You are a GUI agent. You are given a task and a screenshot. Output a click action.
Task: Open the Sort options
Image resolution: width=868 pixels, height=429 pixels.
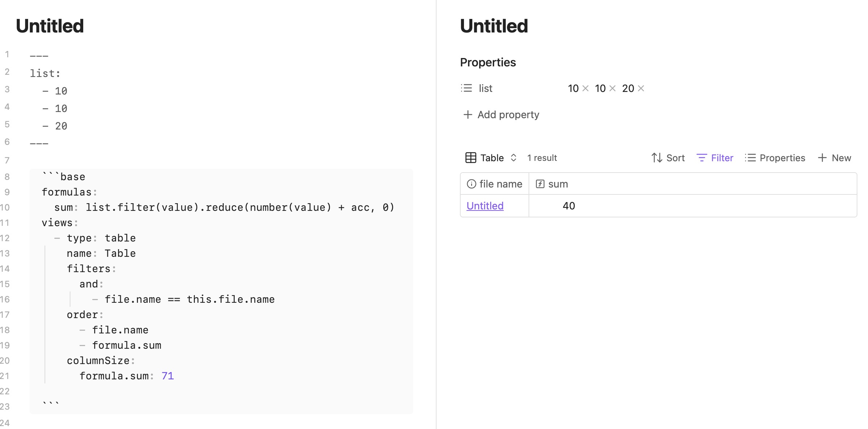point(668,158)
